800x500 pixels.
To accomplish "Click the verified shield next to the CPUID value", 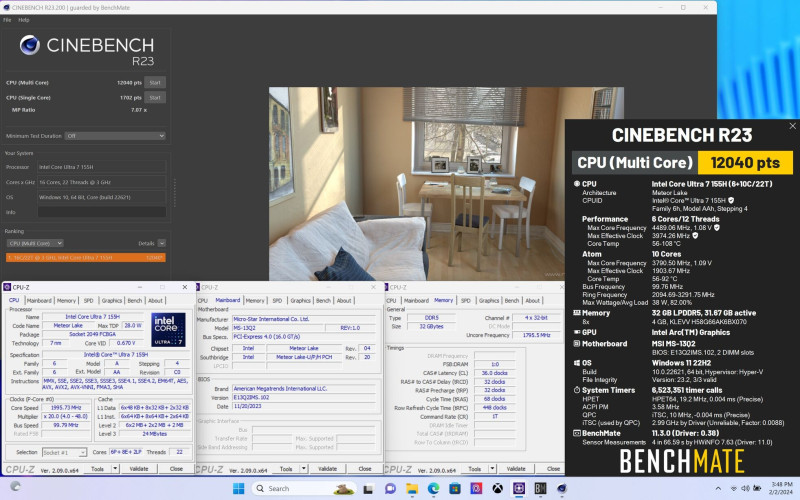I will coord(731,201).
